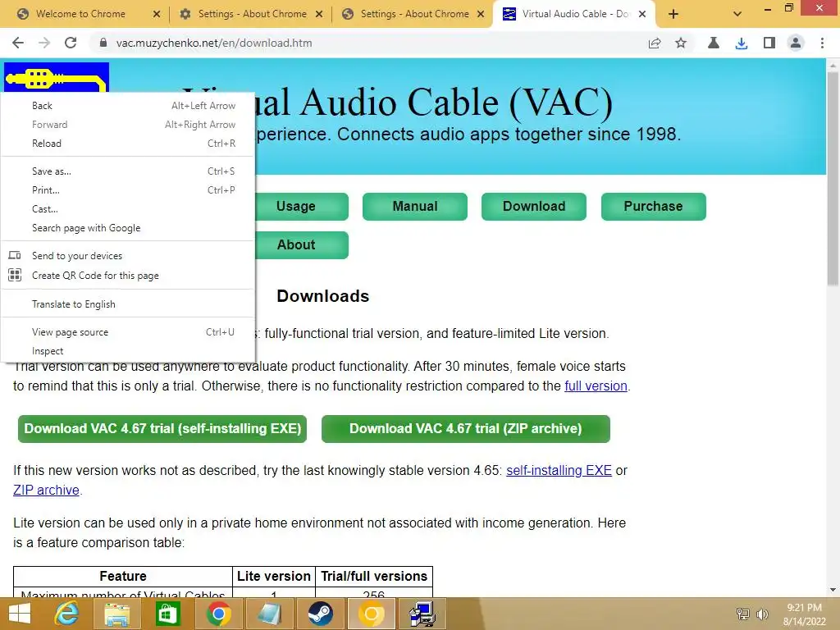
Task: Bookmark this tab with star icon
Action: 680,43
